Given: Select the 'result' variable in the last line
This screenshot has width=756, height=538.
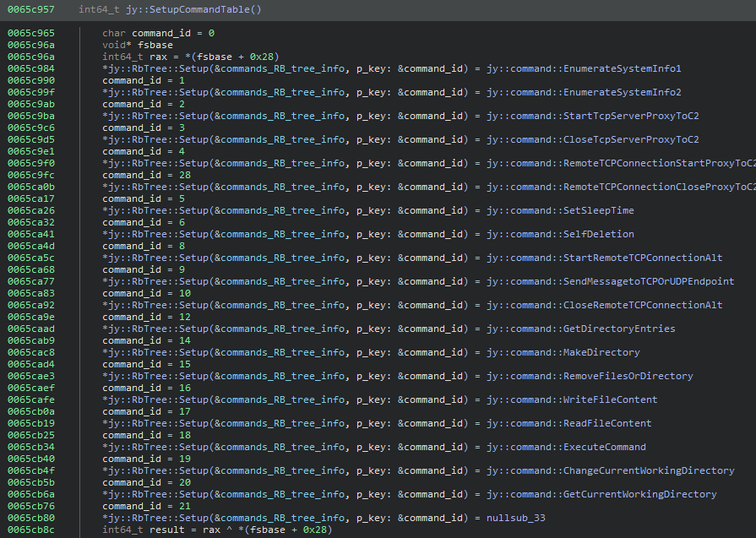Looking at the screenshot, I should coord(162,530).
